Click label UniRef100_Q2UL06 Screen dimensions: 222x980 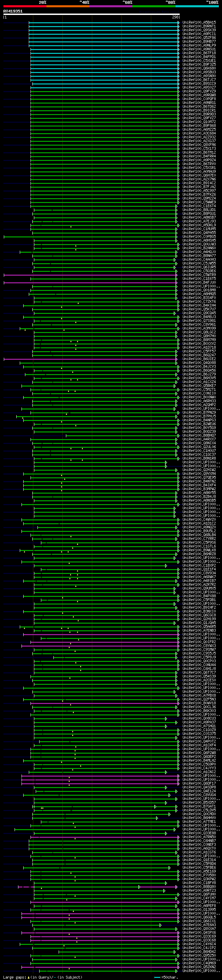[199, 447]
